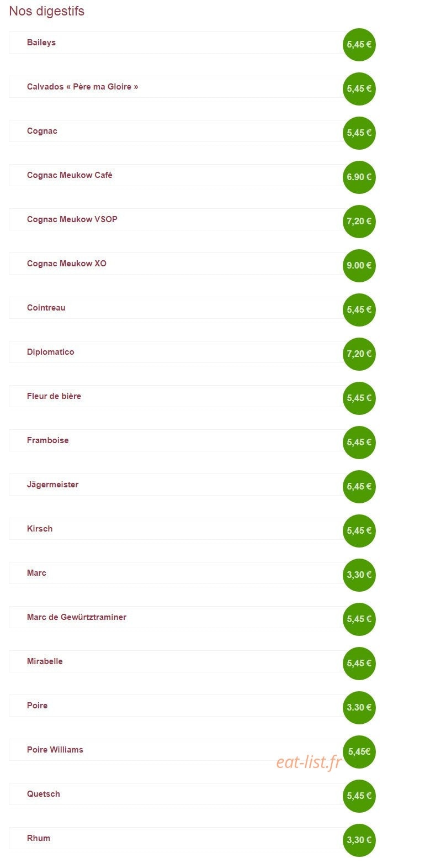Select the Rhum 3,30 € price badge
The width and height of the screenshot is (446, 868).
pos(359,840)
